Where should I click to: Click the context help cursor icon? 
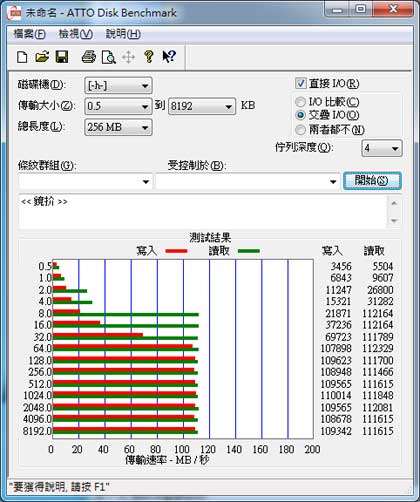click(x=169, y=57)
